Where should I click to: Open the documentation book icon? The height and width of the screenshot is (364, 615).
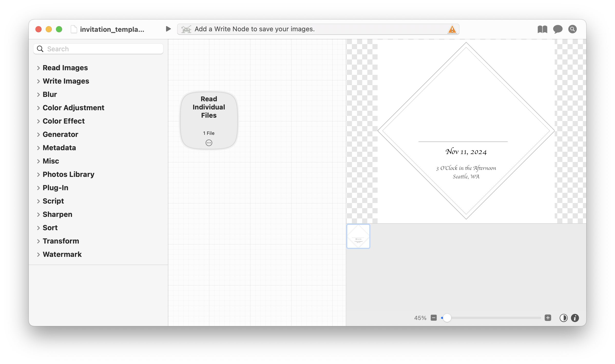[x=542, y=29]
